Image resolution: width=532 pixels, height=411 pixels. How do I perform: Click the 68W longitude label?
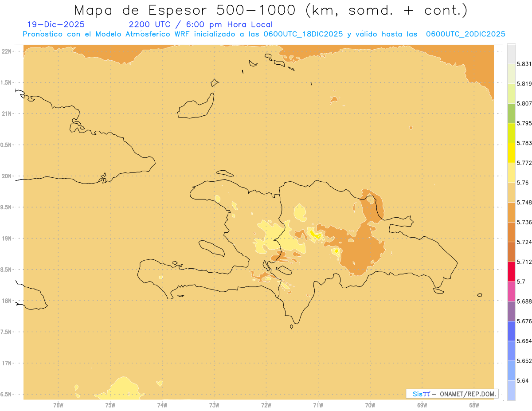(474, 405)
